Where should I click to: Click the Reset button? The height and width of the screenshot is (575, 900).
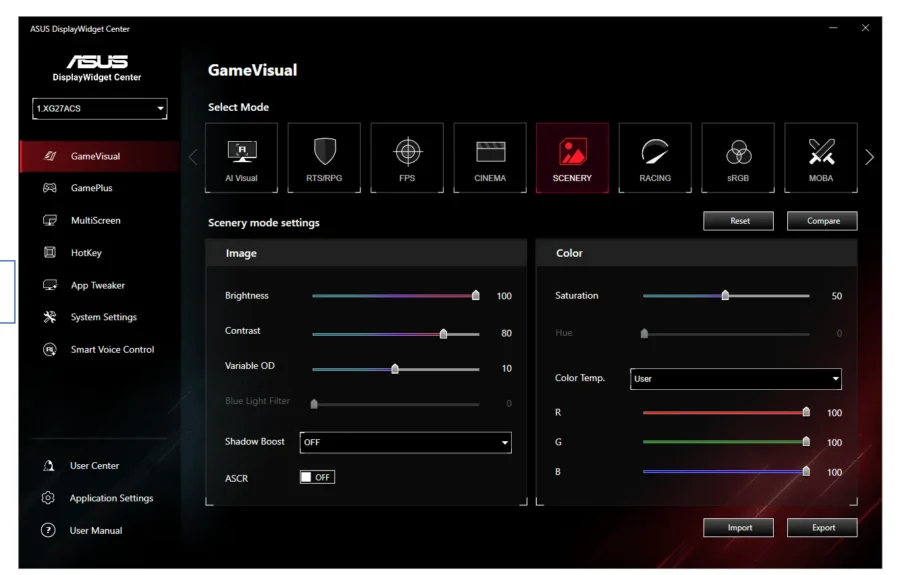click(x=739, y=221)
